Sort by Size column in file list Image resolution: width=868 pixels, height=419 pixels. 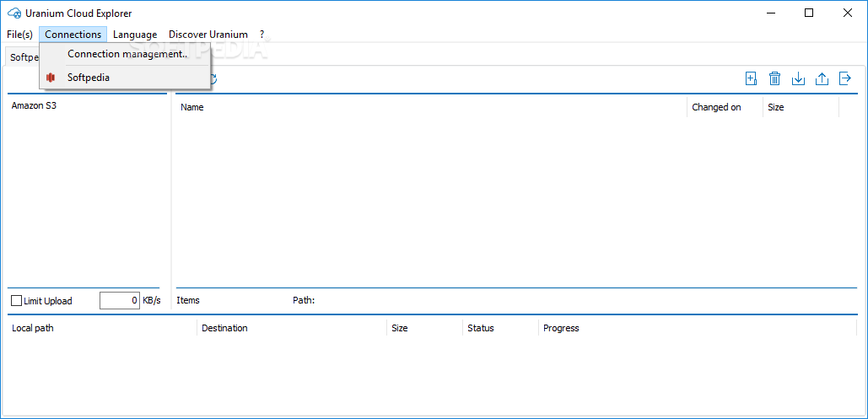coord(801,107)
